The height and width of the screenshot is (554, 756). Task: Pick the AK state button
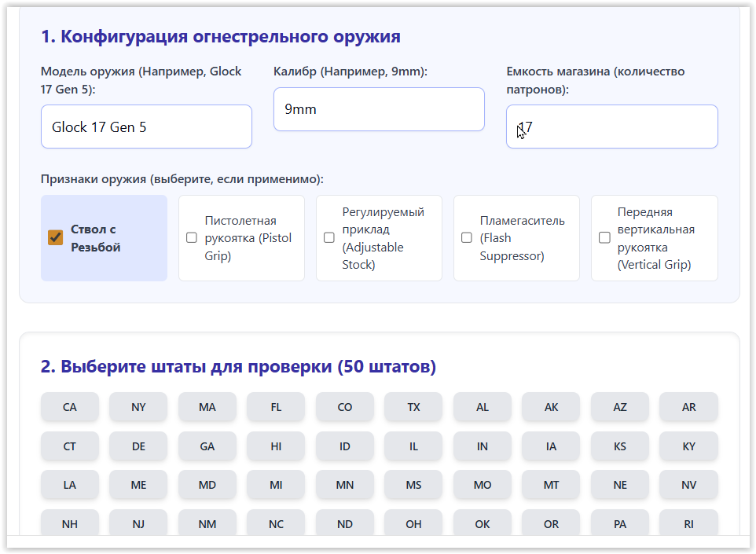(551, 407)
